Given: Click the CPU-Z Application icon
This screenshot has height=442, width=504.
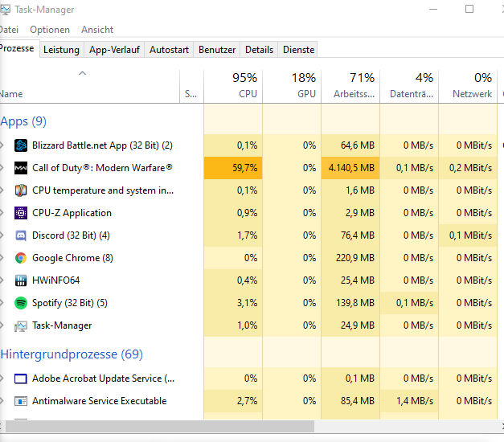Looking at the screenshot, I should point(21,213).
